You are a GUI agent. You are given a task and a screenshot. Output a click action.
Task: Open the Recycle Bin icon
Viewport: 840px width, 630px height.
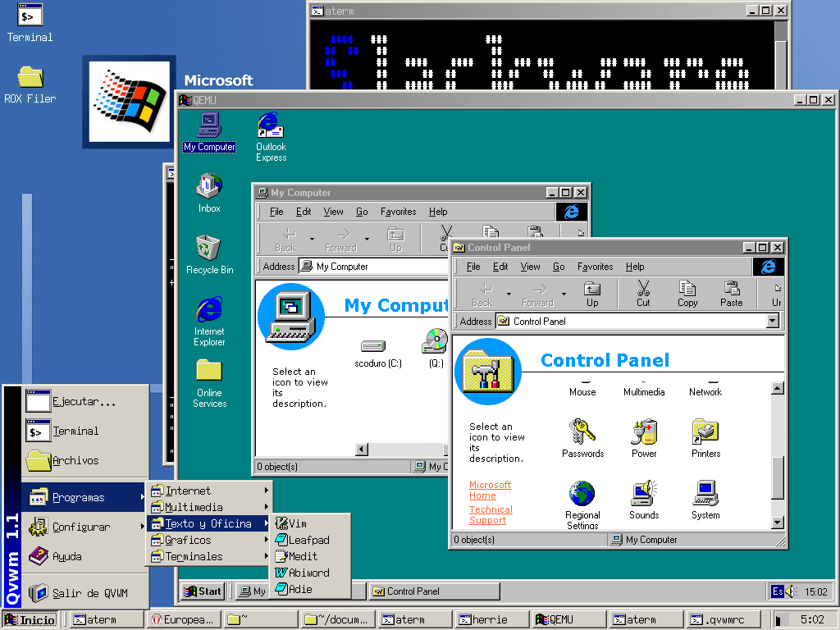click(209, 255)
